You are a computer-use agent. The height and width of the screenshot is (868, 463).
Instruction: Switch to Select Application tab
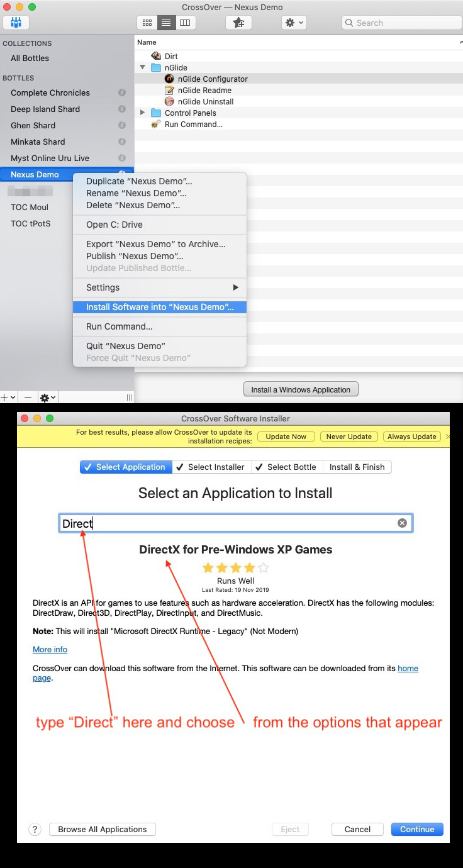pos(126,467)
